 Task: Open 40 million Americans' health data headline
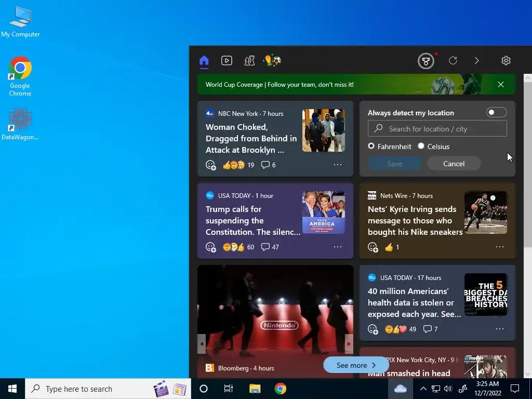[414, 303]
